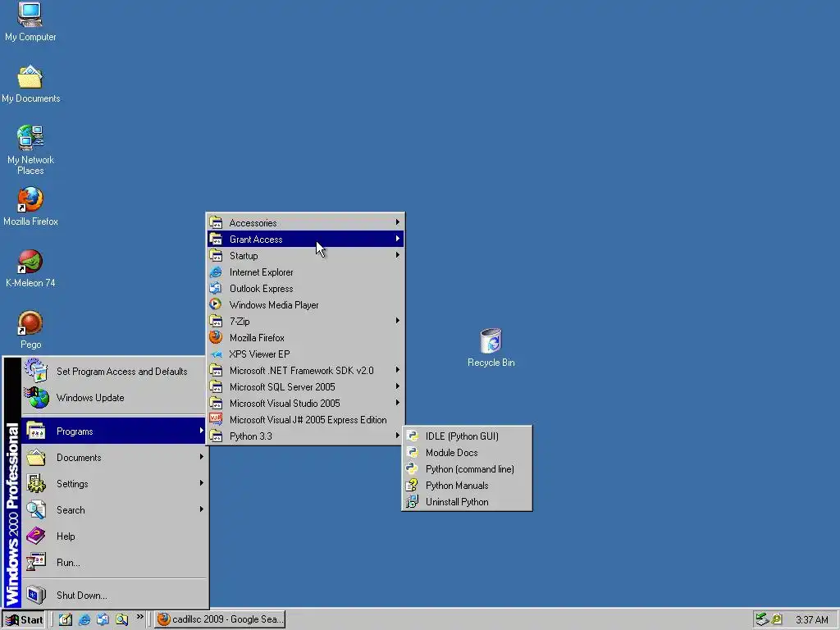The width and height of the screenshot is (840, 630).
Task: Open Search in the Start menu
Action: (x=114, y=510)
